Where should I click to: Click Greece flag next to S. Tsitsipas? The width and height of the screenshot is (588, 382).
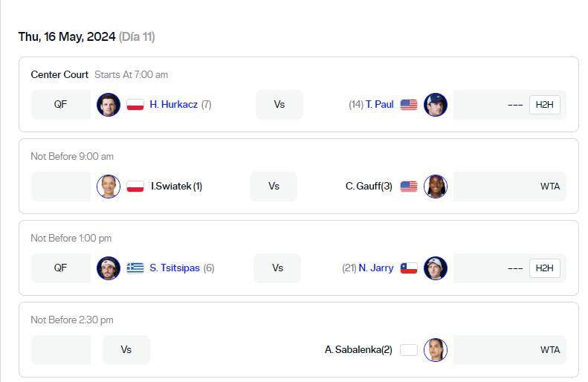135,268
